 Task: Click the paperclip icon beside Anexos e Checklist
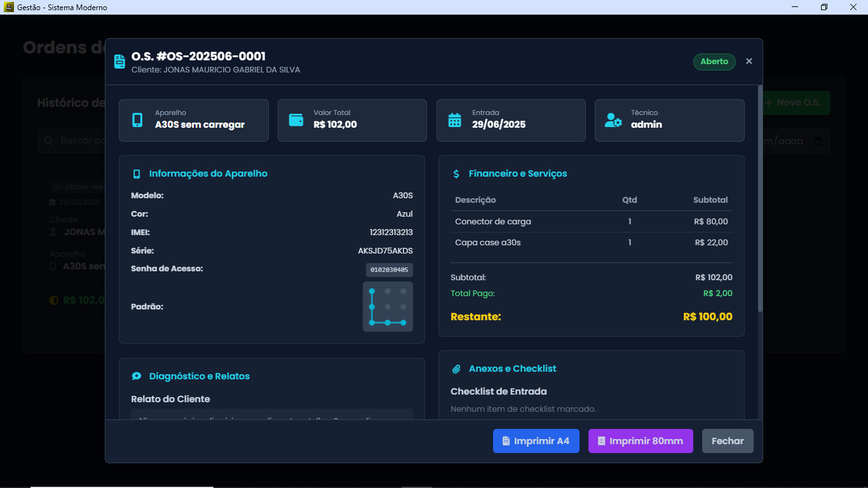click(456, 369)
